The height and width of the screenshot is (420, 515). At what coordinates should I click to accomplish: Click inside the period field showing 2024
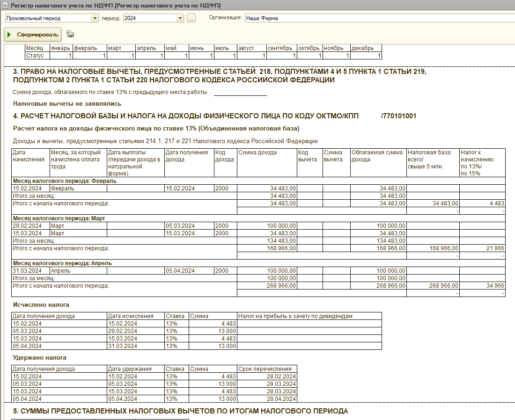[149, 18]
